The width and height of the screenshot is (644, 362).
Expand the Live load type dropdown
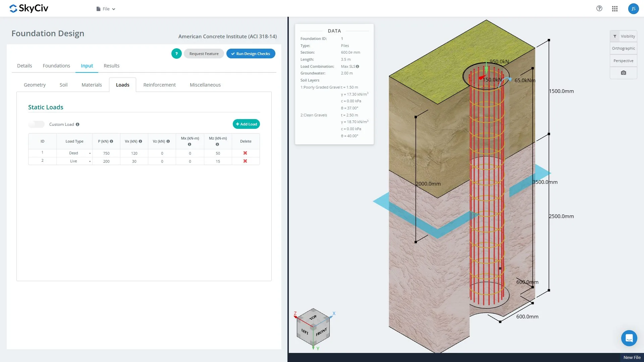(x=90, y=161)
